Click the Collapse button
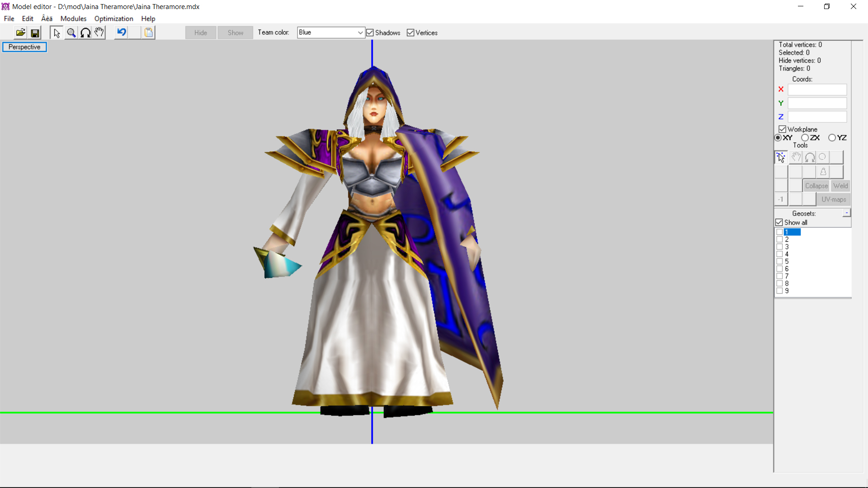The width and height of the screenshot is (868, 488). (816, 186)
